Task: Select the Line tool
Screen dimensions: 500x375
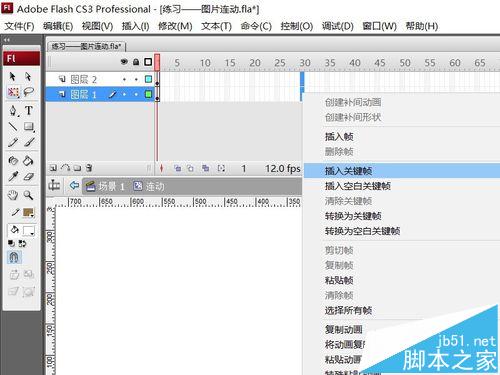Action: [x=13, y=126]
